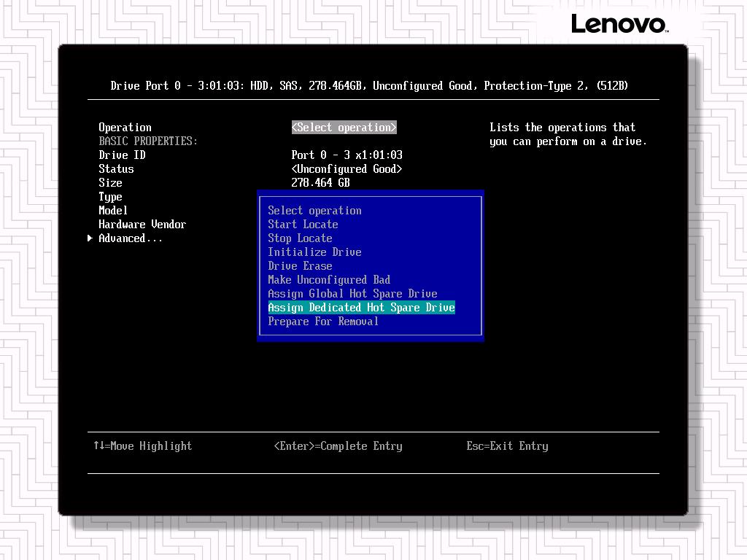Click the Operation label
Screen dimensions: 747x560
pos(125,128)
